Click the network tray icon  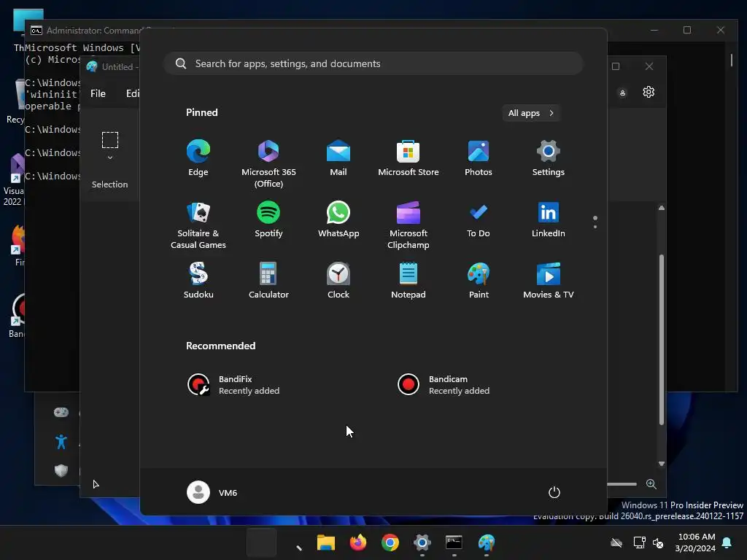639,542
